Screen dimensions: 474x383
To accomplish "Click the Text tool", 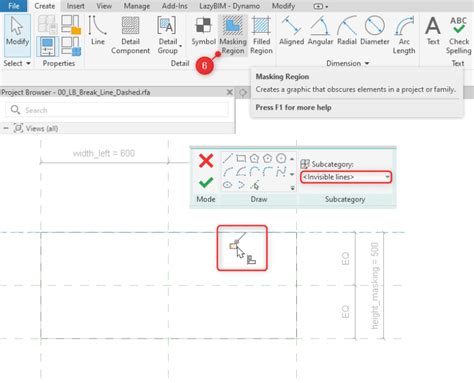I will [433, 31].
